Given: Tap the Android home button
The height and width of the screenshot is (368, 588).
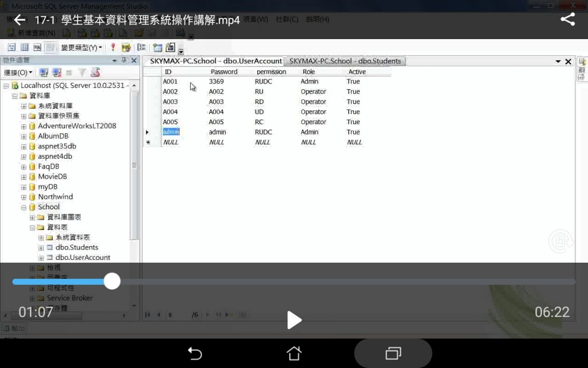Looking at the screenshot, I should click(x=294, y=354).
